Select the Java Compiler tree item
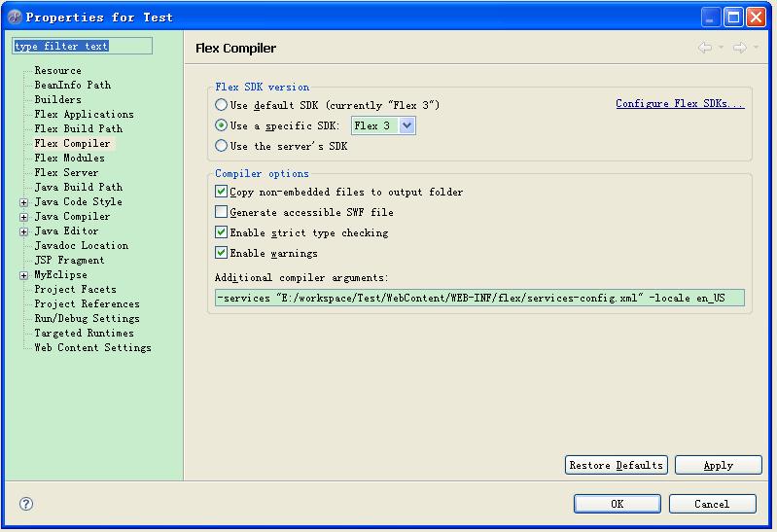Screen dimensions: 777x532 pyautogui.click(x=72, y=216)
